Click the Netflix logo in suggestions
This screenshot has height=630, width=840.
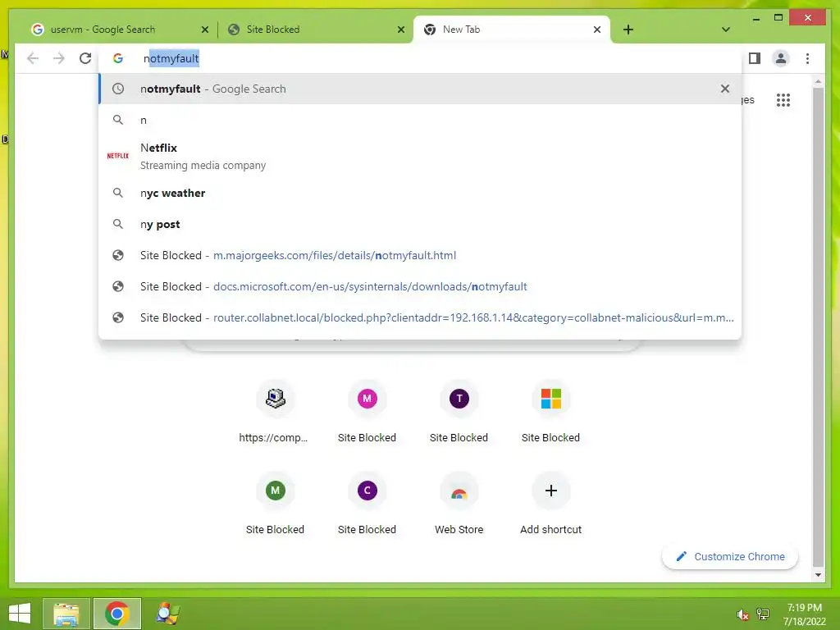click(x=118, y=156)
